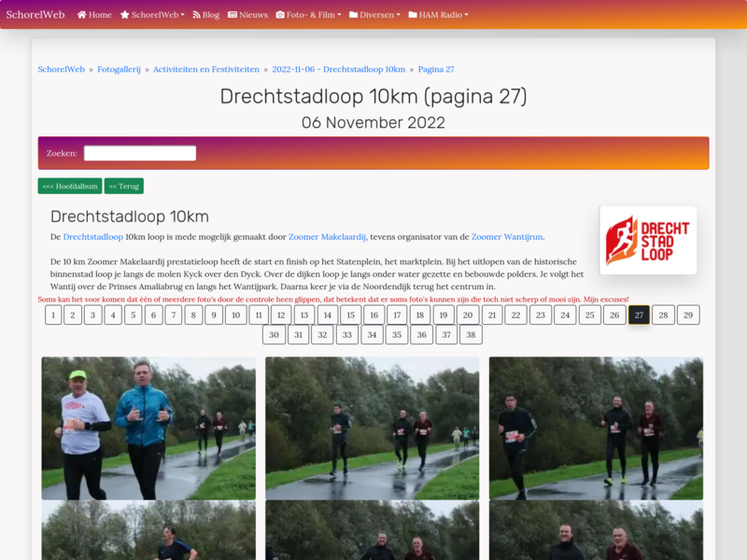This screenshot has width=747, height=560.
Task: Open second-row right photo thumbnail
Action: tap(596, 530)
